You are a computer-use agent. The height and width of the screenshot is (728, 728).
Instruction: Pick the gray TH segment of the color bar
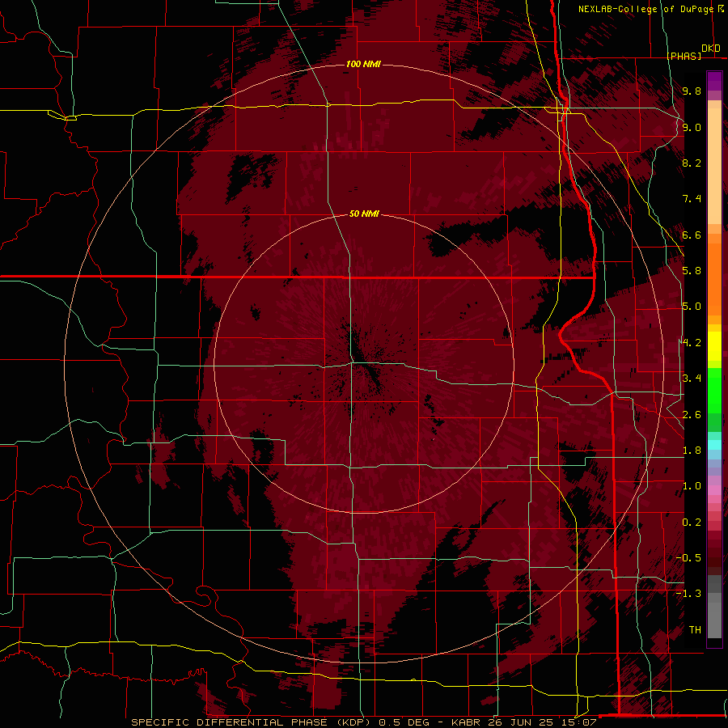click(714, 620)
